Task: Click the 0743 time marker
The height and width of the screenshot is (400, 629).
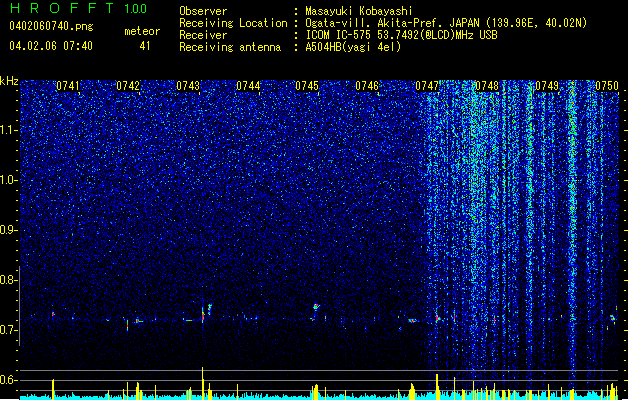Action: click(x=188, y=86)
